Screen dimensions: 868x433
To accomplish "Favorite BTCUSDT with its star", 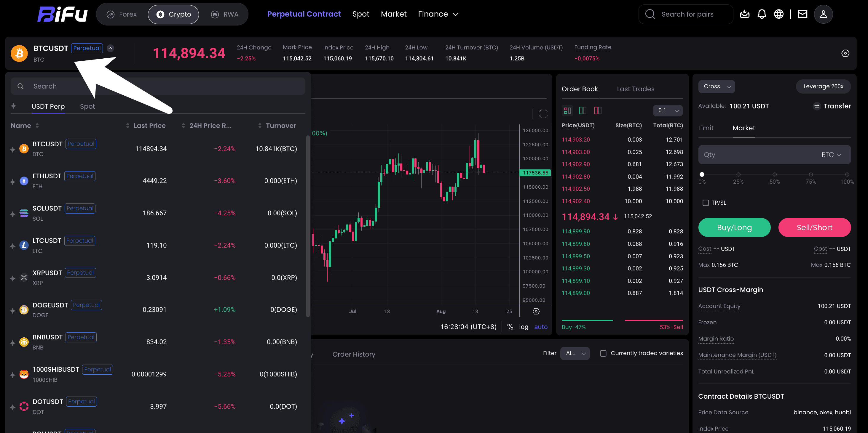I will (x=13, y=149).
